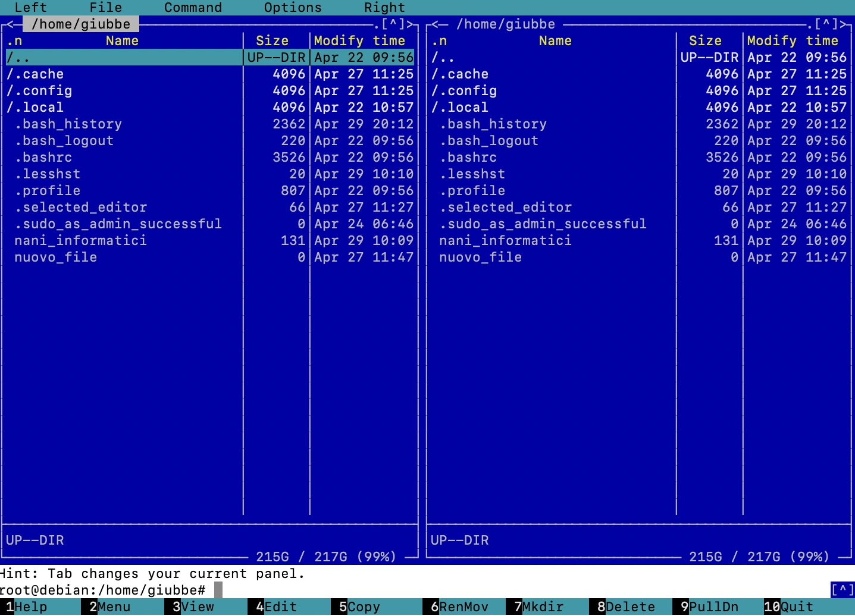Open the Left menu in the menu bar

point(30,8)
